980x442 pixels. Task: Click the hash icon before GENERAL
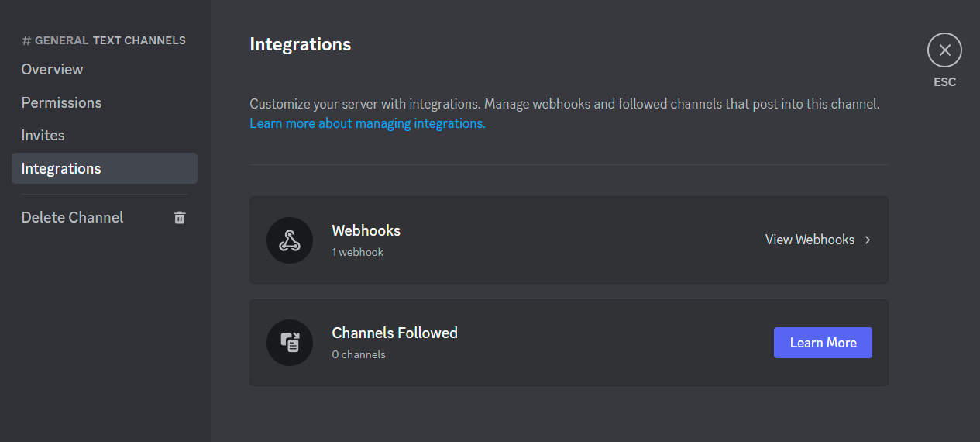click(26, 40)
